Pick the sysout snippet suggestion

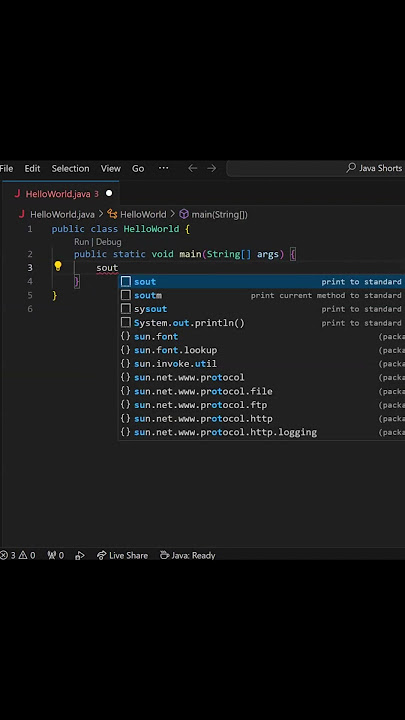tap(262, 309)
